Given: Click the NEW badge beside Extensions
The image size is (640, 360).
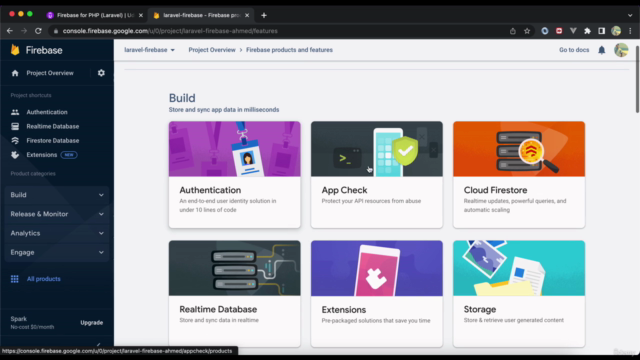Looking at the screenshot, I should [x=69, y=155].
